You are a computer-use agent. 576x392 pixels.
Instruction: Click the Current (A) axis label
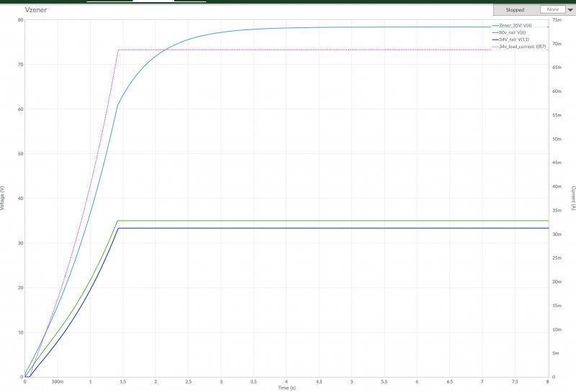[572, 198]
